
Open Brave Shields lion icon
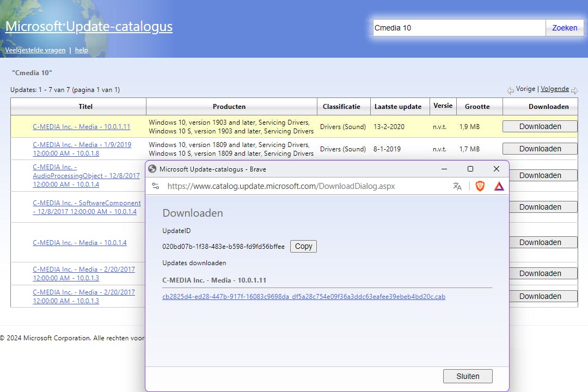[480, 186]
